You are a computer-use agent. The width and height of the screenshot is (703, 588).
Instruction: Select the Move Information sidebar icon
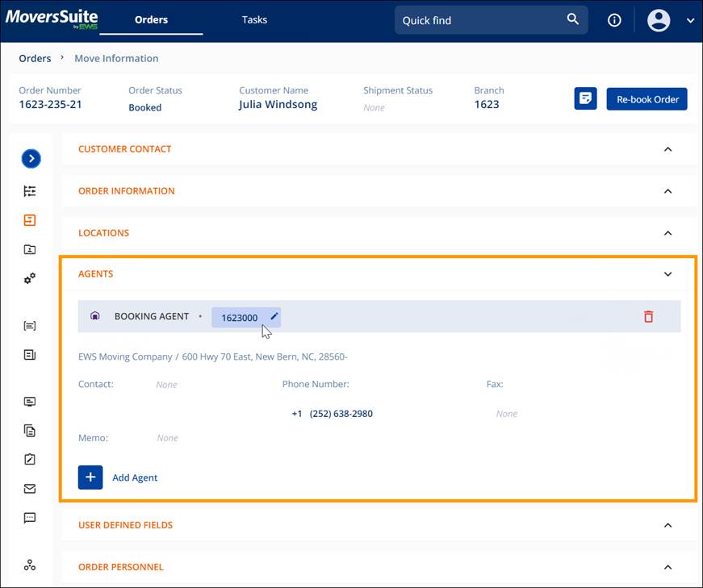pos(29,219)
